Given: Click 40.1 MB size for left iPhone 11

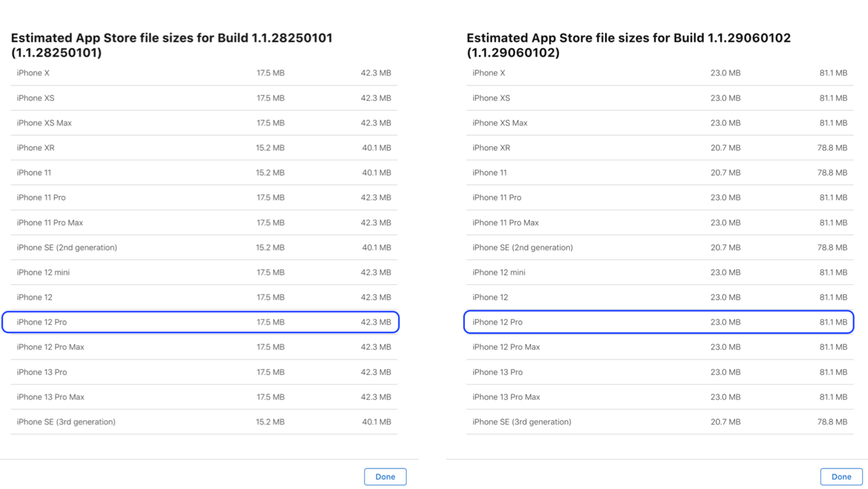Looking at the screenshot, I should 376,173.
